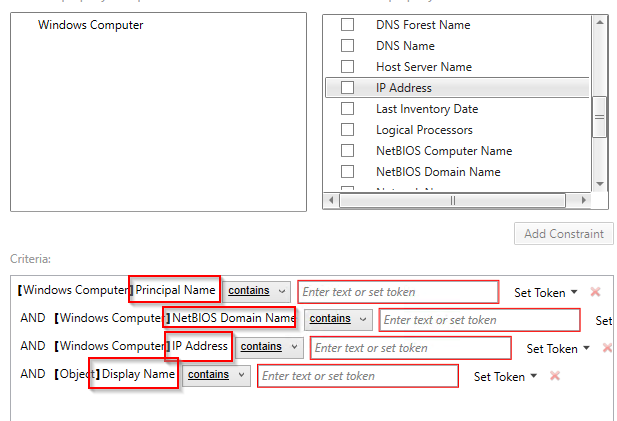617x421 pixels.
Task: Remove the Display Name criteria row
Action: pos(555,376)
